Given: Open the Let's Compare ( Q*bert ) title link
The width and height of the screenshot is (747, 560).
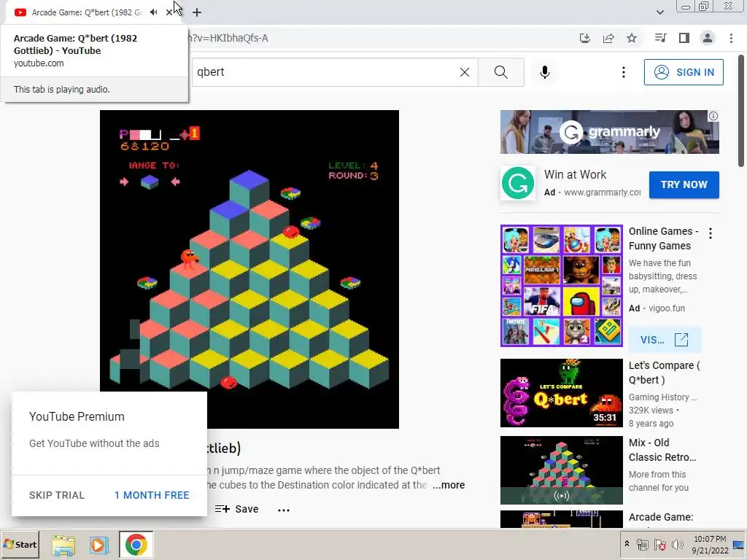Looking at the screenshot, I should pyautogui.click(x=664, y=373).
